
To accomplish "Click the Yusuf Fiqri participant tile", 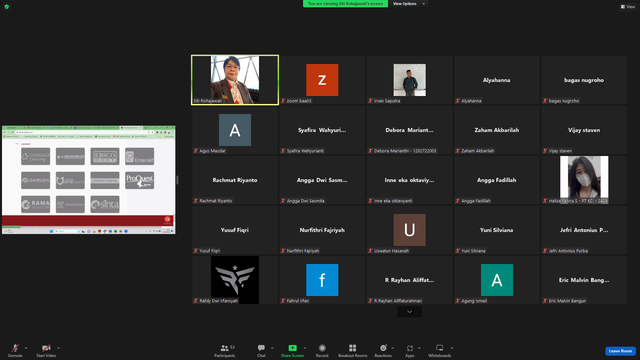I will pos(235,230).
